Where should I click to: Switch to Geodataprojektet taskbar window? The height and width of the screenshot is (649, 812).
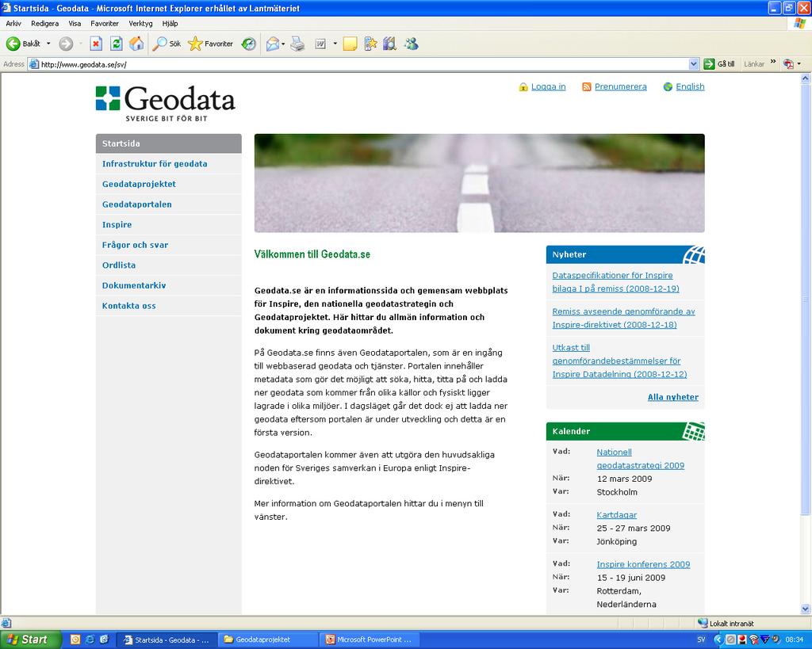[x=268, y=639]
